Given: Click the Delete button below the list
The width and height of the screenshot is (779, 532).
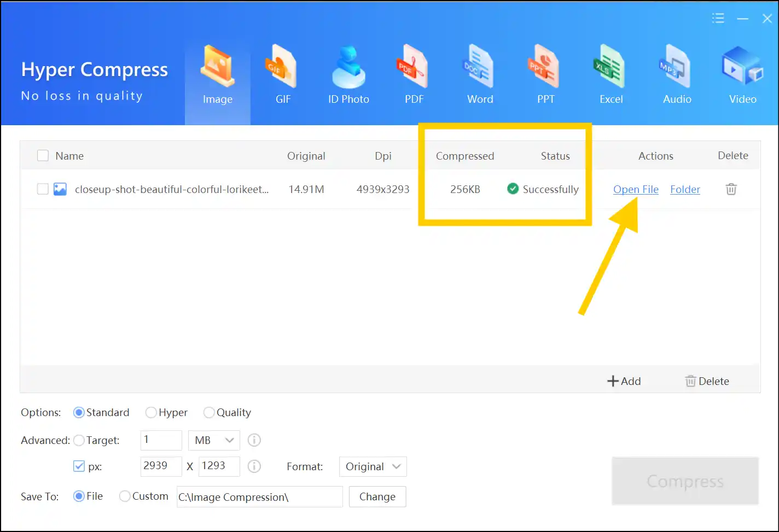Looking at the screenshot, I should [x=707, y=381].
